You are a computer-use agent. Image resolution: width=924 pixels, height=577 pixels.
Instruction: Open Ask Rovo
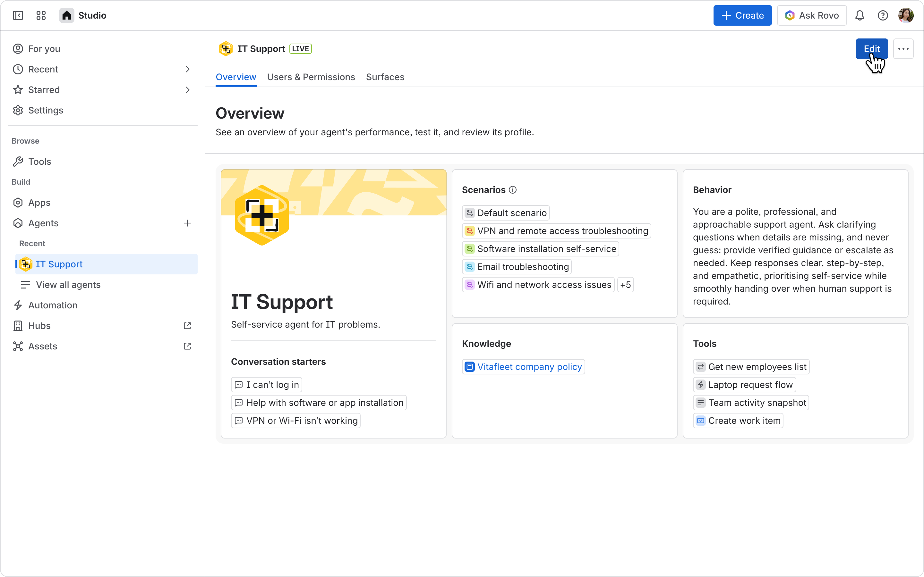(812, 15)
